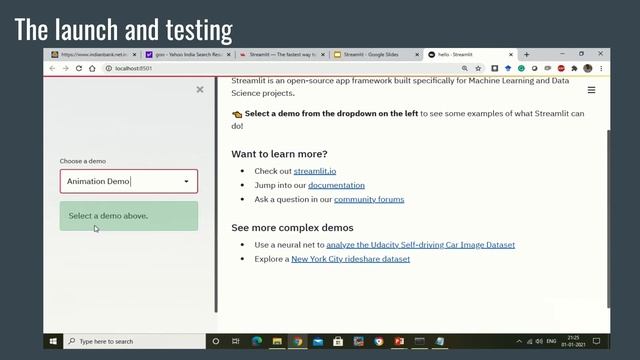
Task: Click the ENG language indicator
Action: pos(551,341)
